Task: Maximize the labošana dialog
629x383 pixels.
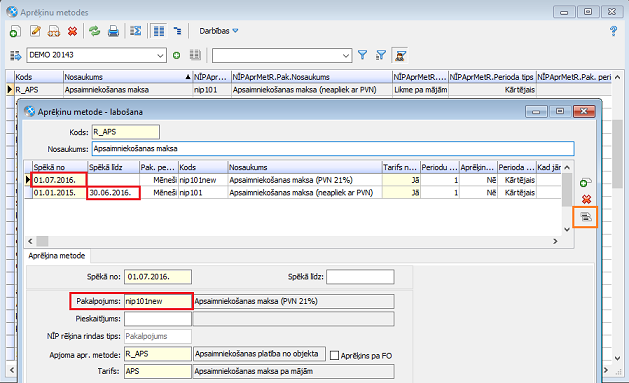Action: click(560, 111)
